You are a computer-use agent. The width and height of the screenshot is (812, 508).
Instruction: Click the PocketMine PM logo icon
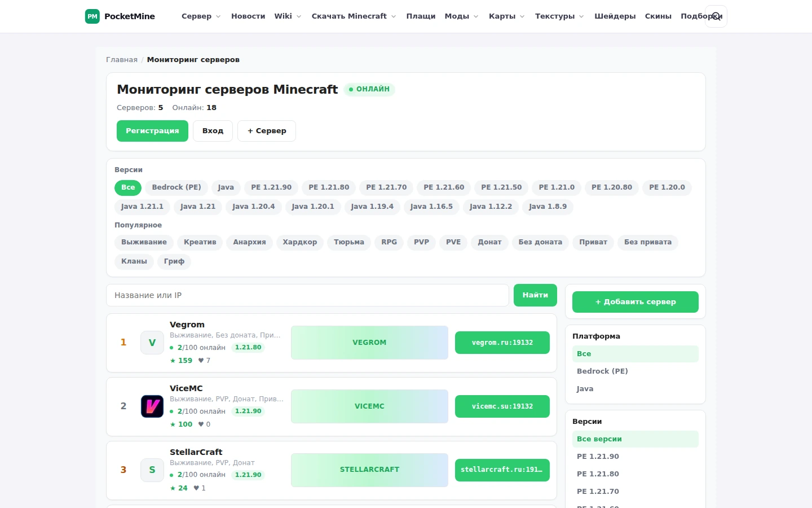(x=92, y=16)
